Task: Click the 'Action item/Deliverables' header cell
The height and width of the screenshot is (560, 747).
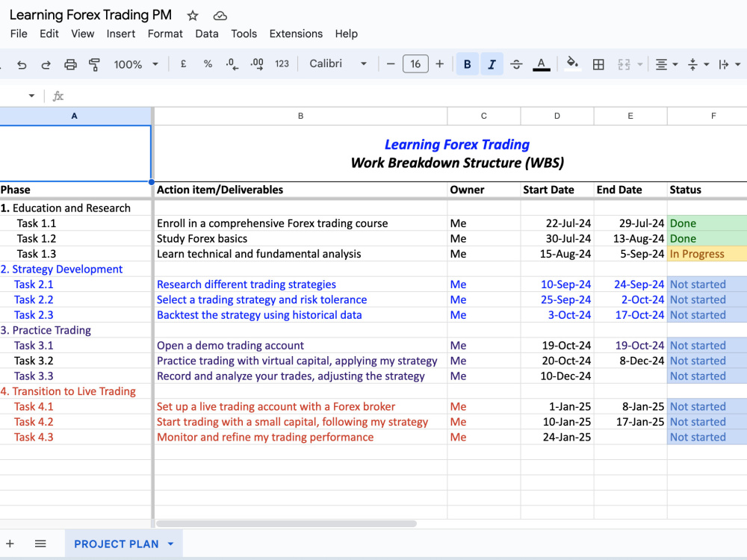Action: point(300,190)
